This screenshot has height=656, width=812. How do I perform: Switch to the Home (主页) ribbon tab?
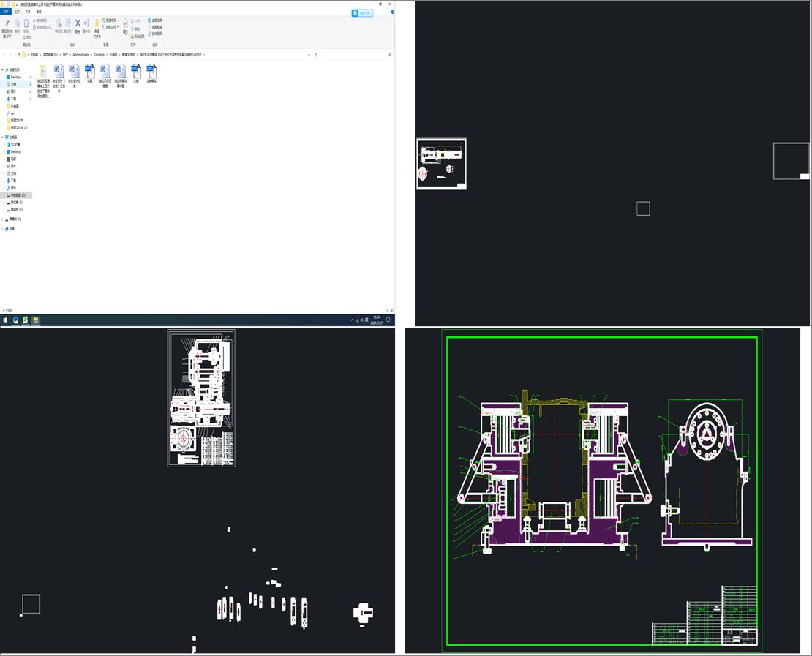[17, 12]
